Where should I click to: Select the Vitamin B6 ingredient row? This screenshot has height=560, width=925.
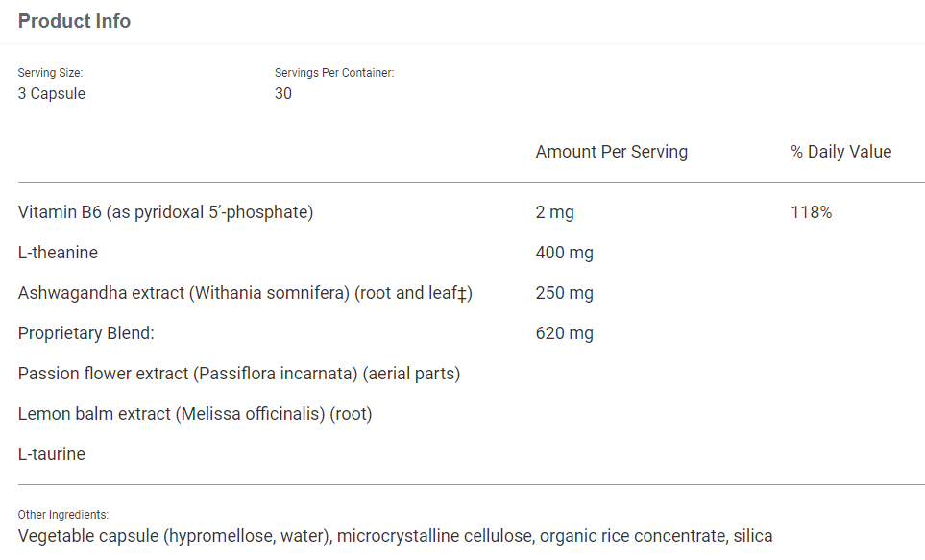(165, 212)
